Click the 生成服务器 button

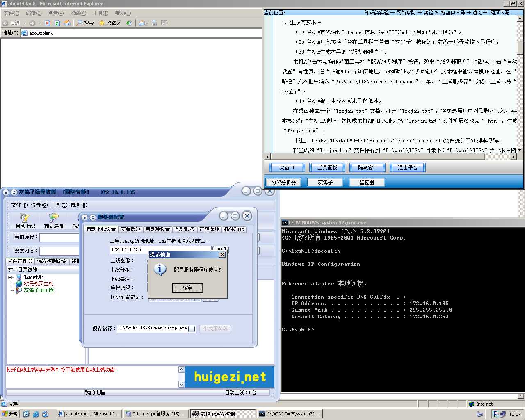pyautogui.click(x=215, y=329)
